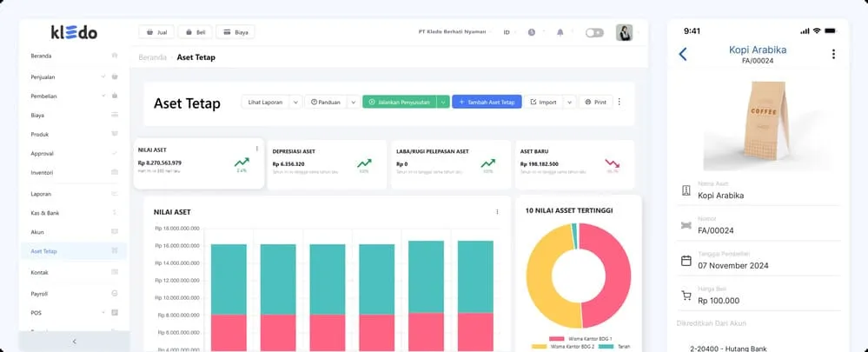Image resolution: width=868 pixels, height=352 pixels.
Task: Select the Laba/Rugi Pelepasan Aset card
Action: [x=451, y=164]
